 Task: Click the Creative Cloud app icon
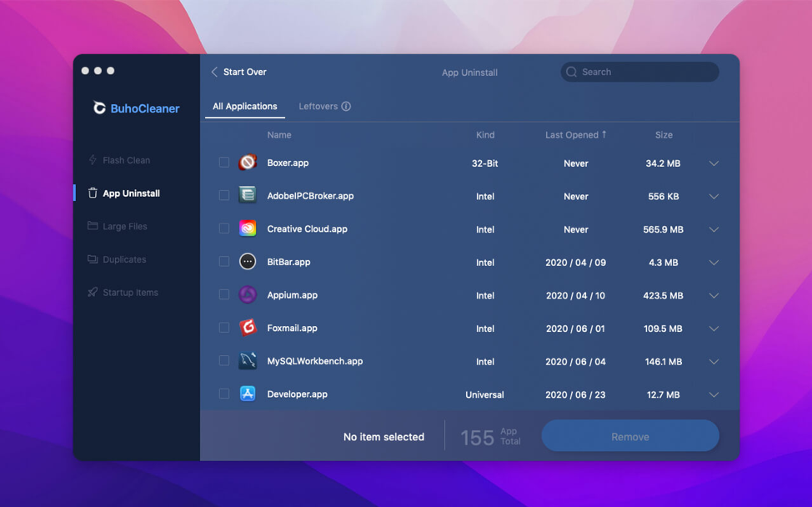(248, 228)
